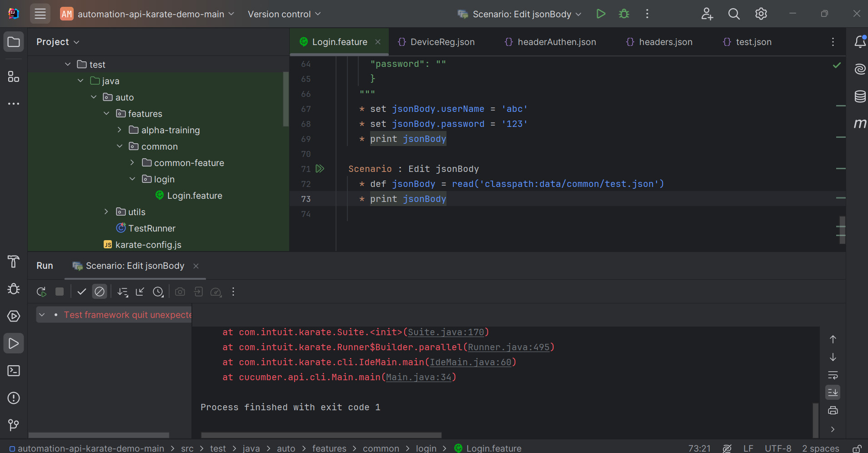Open Notifications bell on right sidebar
The image size is (868, 453).
point(859,42)
